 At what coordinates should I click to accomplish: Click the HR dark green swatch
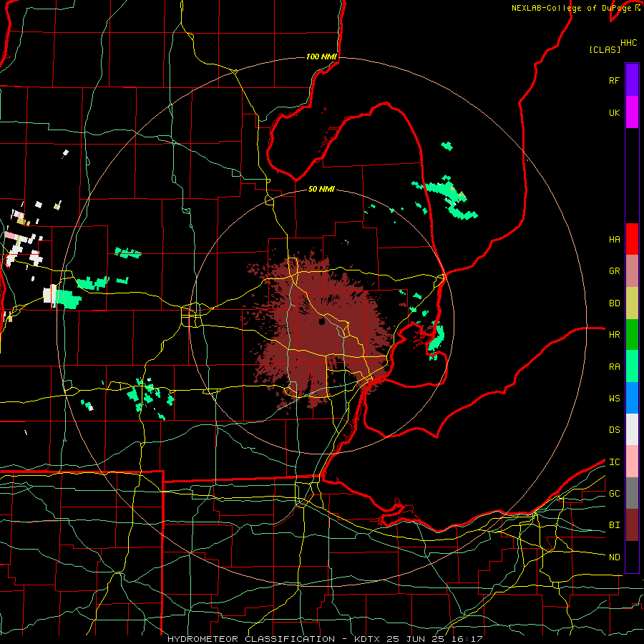pyautogui.click(x=632, y=335)
